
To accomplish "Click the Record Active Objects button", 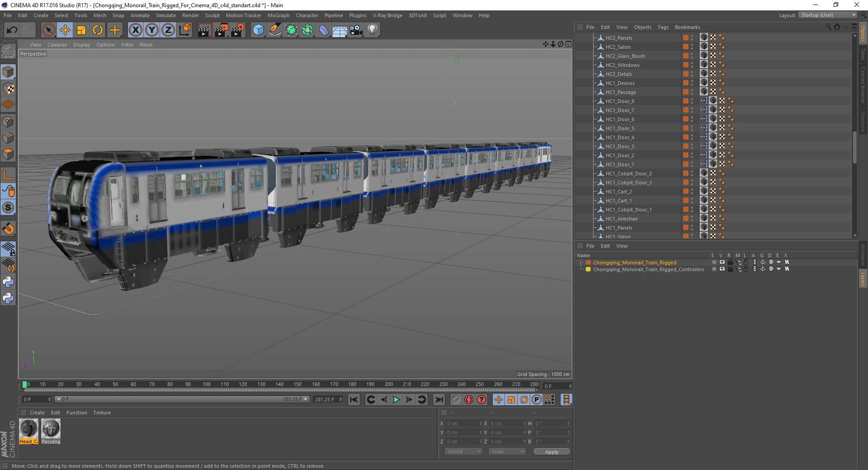I will tap(456, 399).
